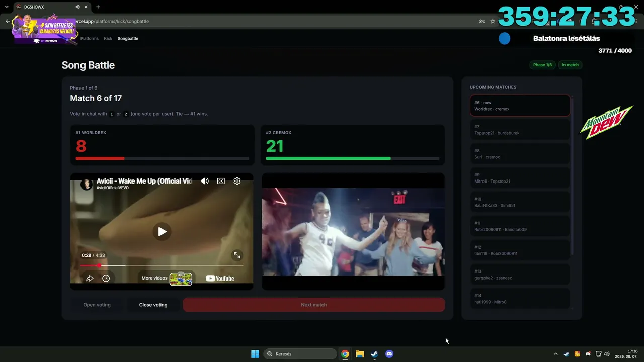Select the Platforms breadcrumb

pyautogui.click(x=90, y=38)
